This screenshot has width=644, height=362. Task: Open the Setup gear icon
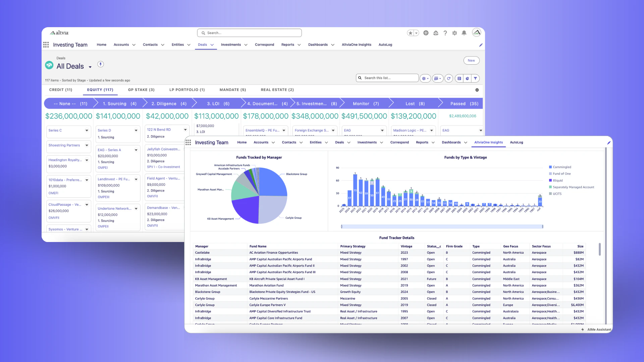(x=454, y=33)
